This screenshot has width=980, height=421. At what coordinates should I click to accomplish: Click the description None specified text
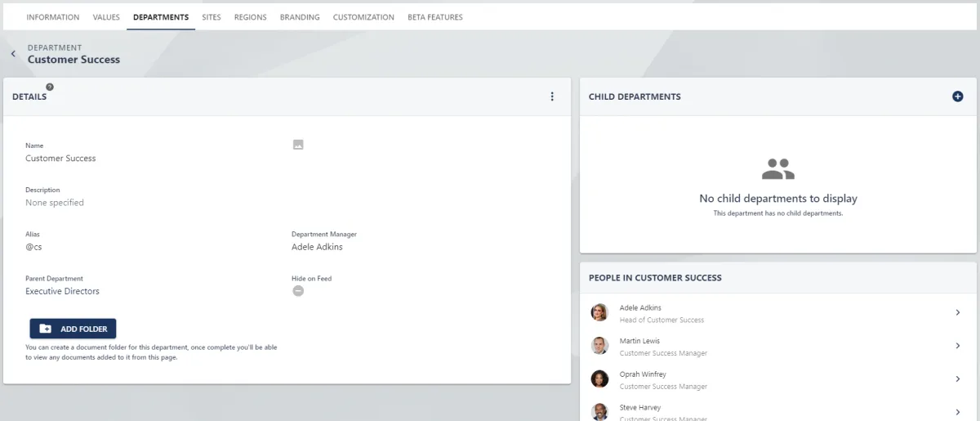pos(55,203)
